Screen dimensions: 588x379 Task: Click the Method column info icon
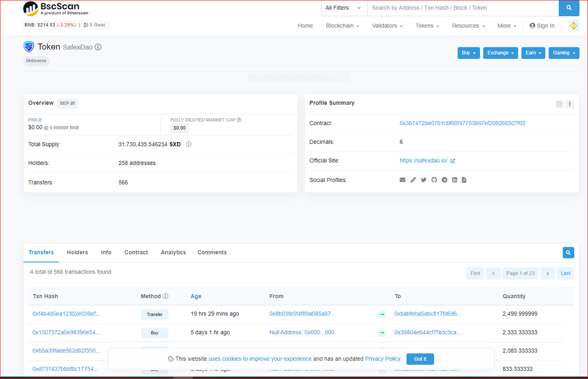[x=165, y=296]
